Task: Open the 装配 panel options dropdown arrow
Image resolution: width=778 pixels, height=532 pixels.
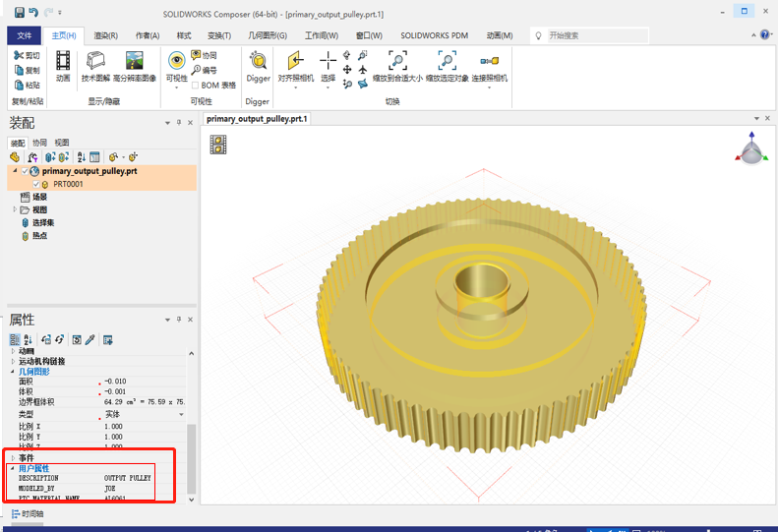Action: [168, 123]
